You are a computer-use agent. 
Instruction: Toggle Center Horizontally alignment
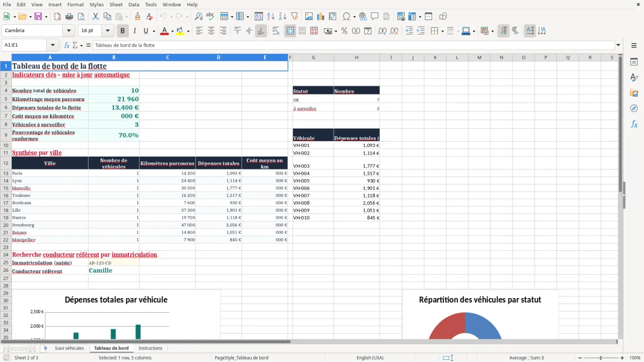211,31
